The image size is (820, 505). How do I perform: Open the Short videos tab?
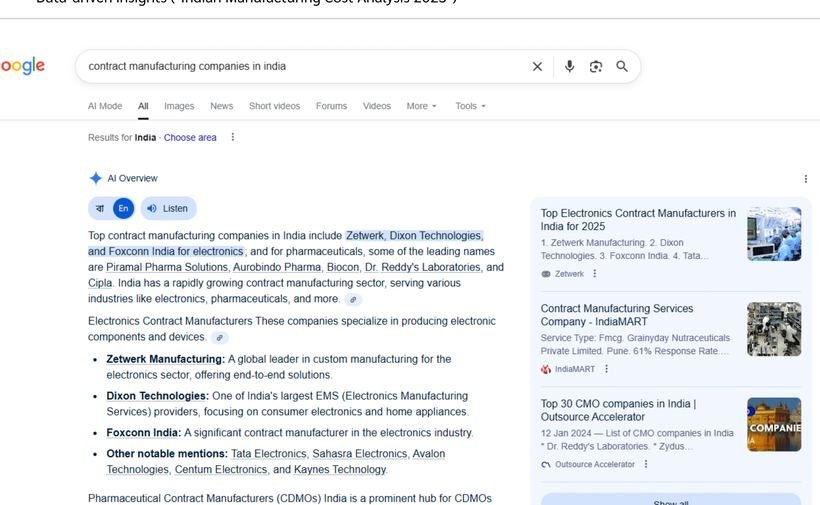point(274,106)
